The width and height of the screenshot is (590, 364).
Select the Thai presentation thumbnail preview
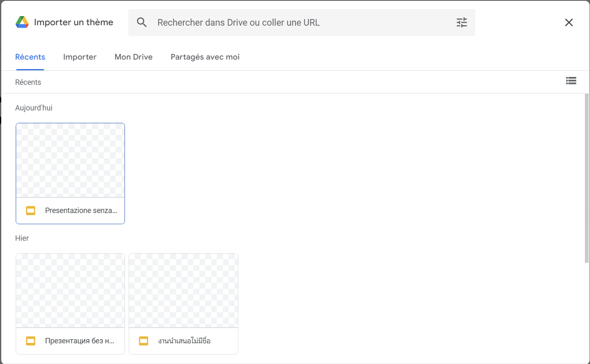pos(184,290)
